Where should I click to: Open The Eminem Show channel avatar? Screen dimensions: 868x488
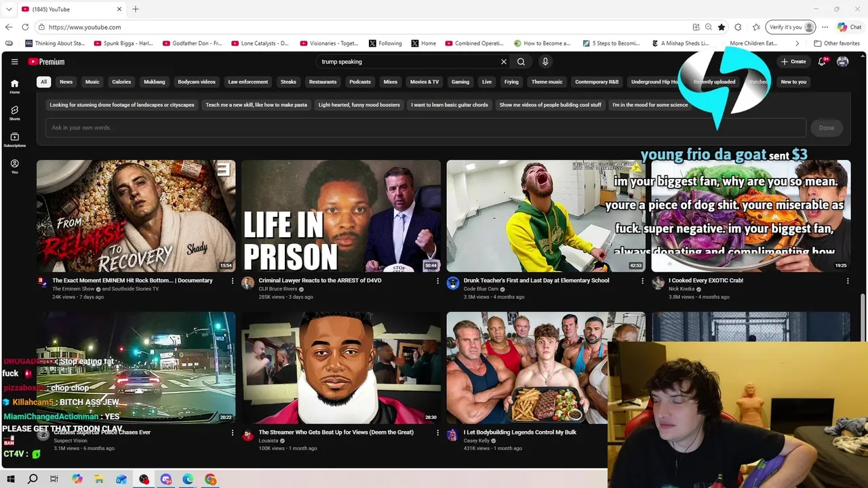tap(43, 283)
